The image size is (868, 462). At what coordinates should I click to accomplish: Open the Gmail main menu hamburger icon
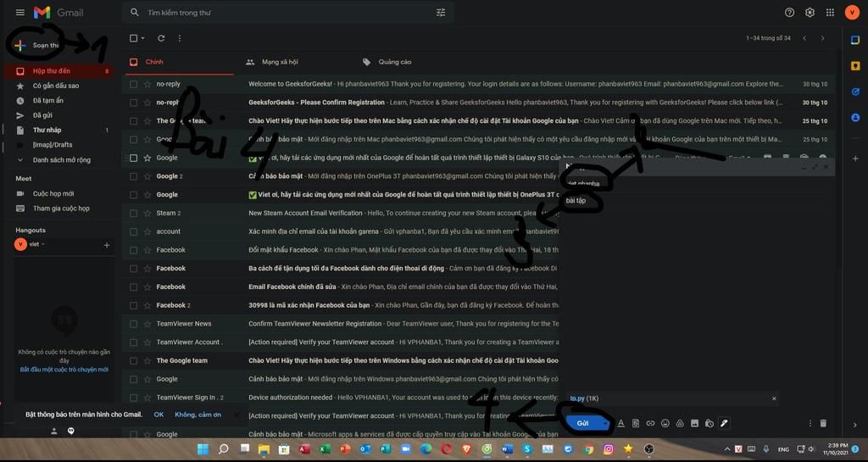[20, 12]
